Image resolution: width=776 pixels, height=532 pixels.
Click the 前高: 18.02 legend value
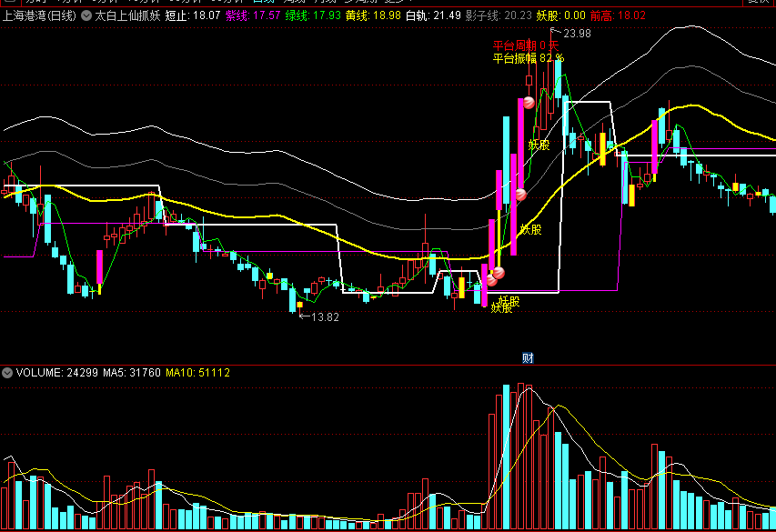pos(618,15)
